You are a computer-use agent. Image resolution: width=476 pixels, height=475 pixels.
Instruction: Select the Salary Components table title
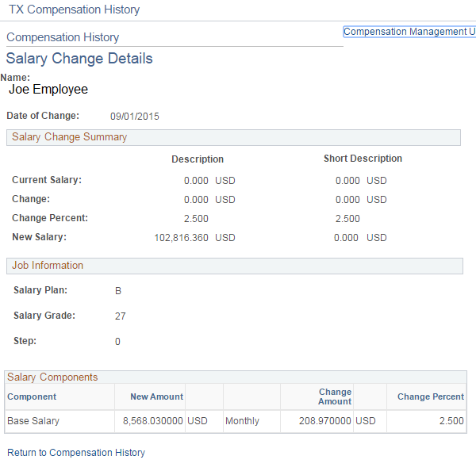click(x=52, y=377)
